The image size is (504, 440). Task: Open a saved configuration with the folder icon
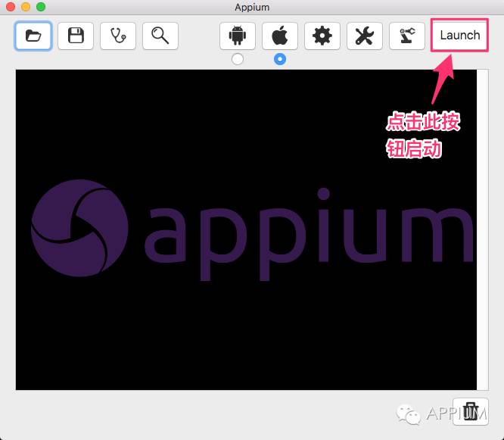33,36
